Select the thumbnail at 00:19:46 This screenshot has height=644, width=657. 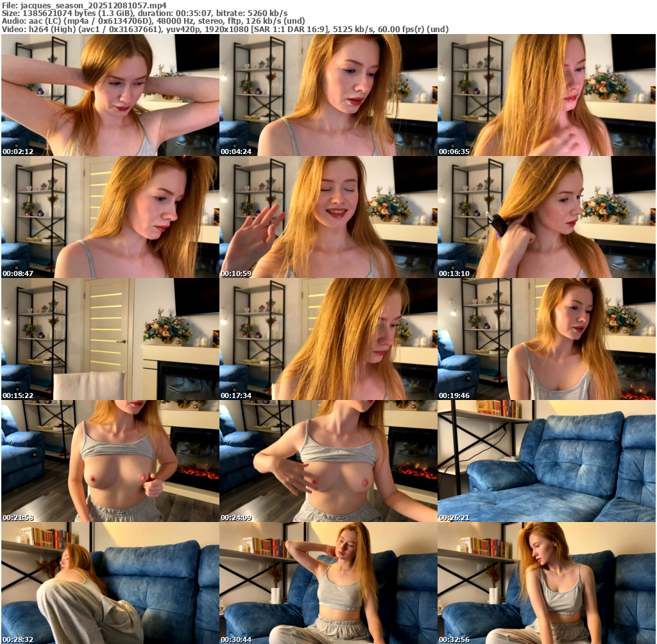[x=547, y=339]
